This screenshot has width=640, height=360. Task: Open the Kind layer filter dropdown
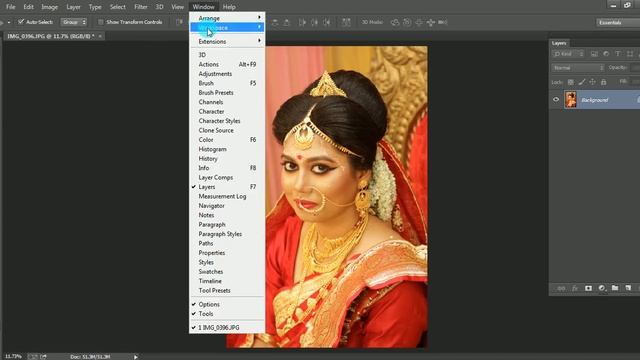pos(568,54)
